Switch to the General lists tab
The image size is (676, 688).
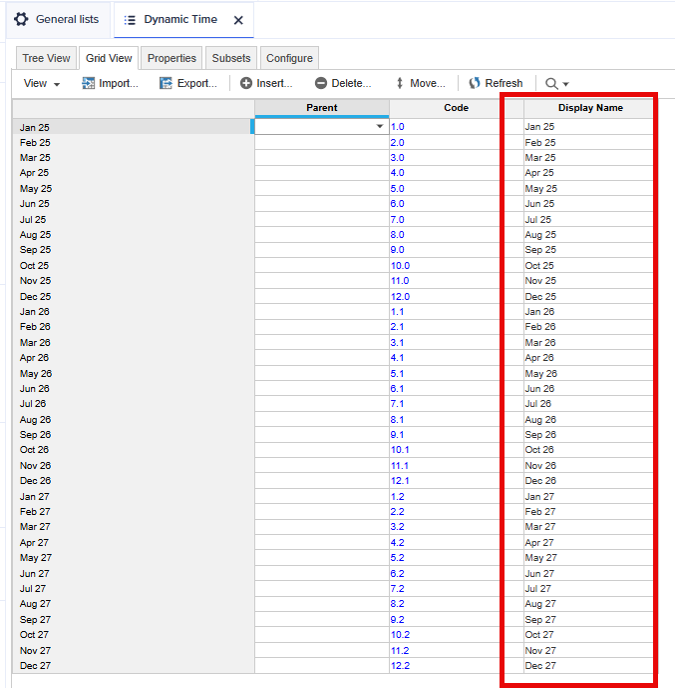[x=58, y=20]
